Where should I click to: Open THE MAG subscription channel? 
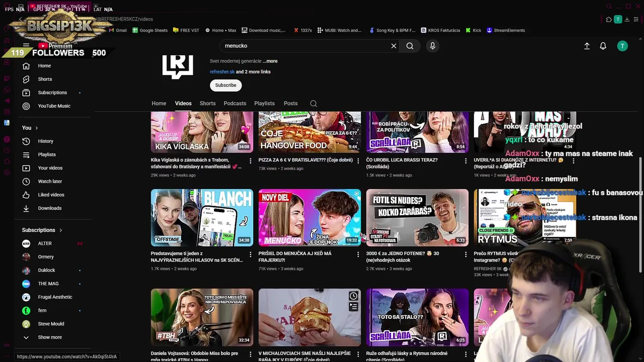click(48, 284)
